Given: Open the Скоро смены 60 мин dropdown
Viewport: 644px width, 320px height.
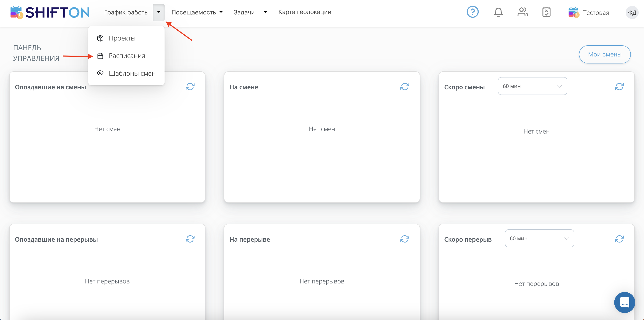Looking at the screenshot, I should click(532, 86).
